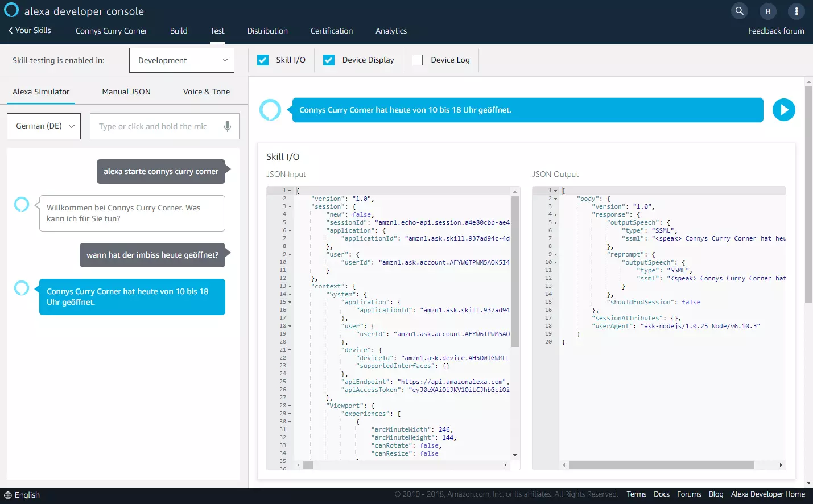Click the top blue Alexa response banner
813x504 pixels.
(x=527, y=110)
